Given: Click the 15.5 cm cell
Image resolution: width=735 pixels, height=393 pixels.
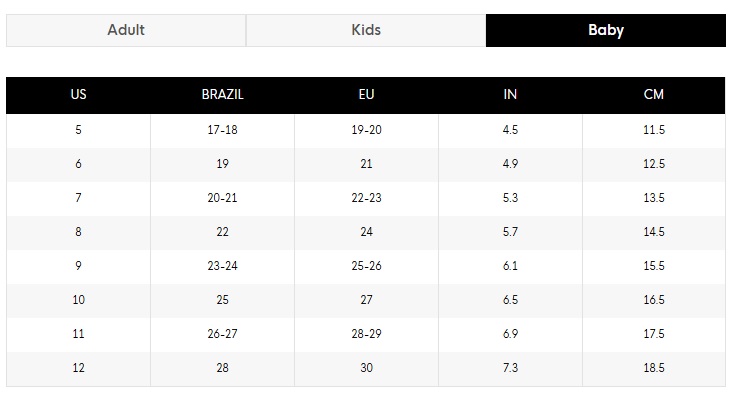Looking at the screenshot, I should pyautogui.click(x=653, y=266).
